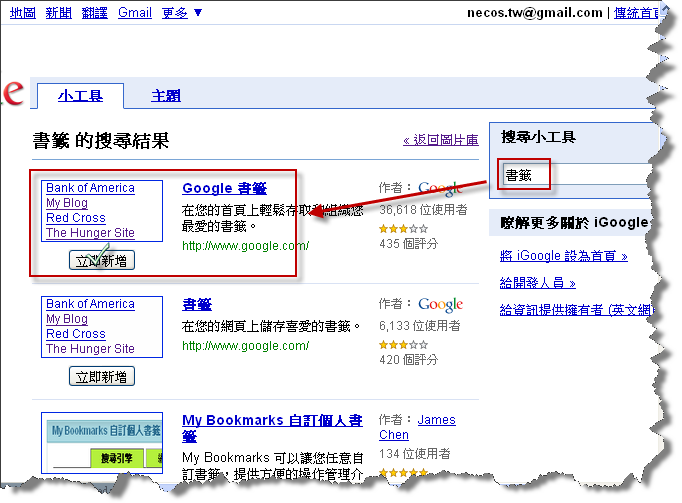The height and width of the screenshot is (503, 682).
Task: Open the Gmail link in the top bar
Action: pos(135,13)
